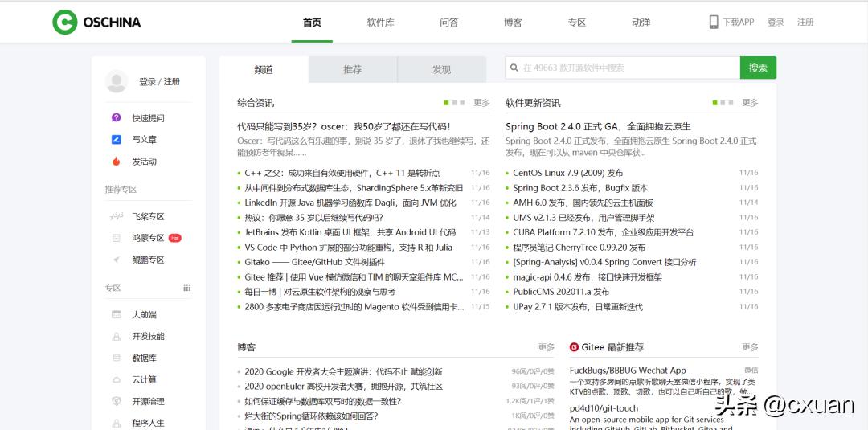Click 更多 beside 软件更新资讯
The width and height of the screenshot is (868, 430).
coord(750,103)
